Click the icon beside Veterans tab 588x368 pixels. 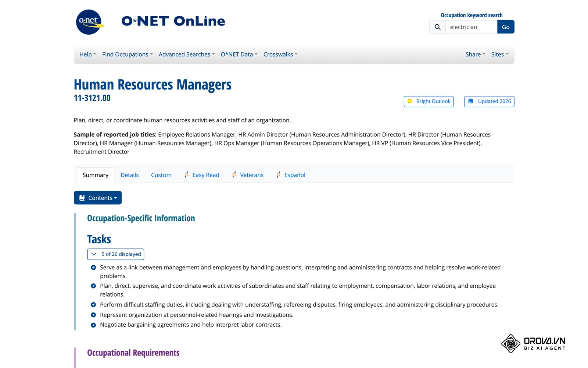click(x=234, y=175)
